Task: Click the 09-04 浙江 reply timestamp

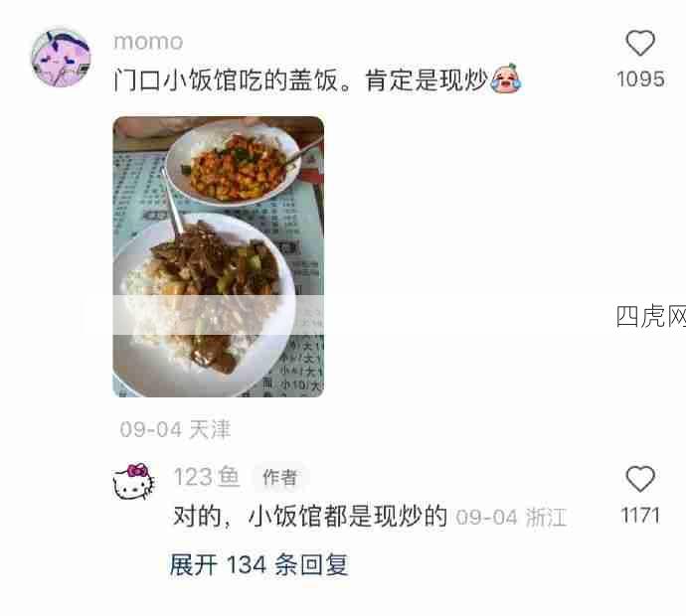Action: click(511, 518)
